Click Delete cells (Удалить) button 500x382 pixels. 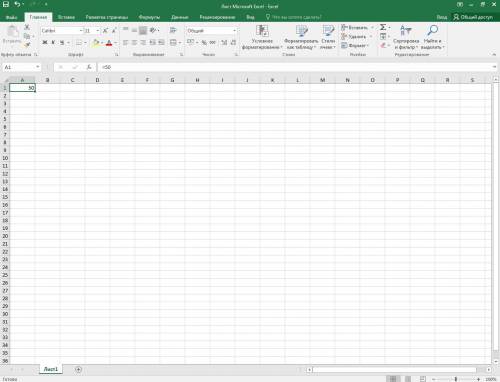pyautogui.click(x=357, y=36)
